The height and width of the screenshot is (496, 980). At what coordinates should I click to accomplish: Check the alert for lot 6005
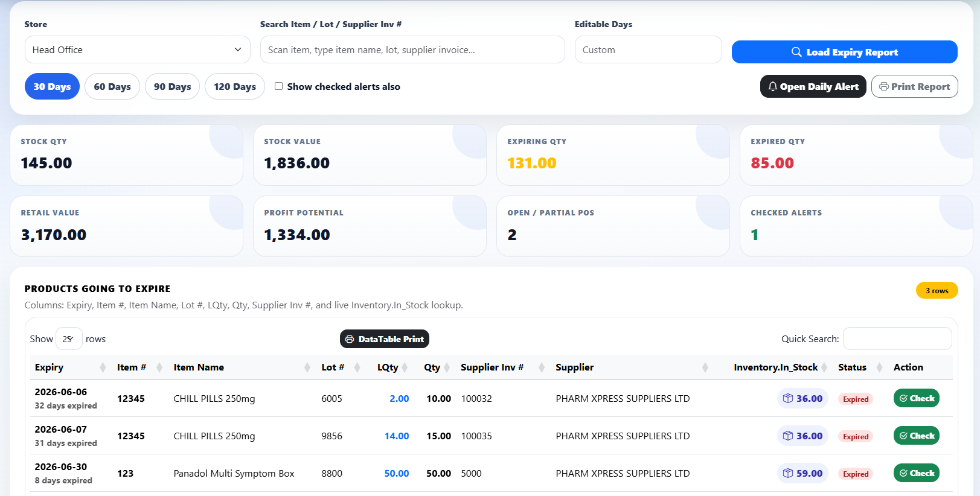(917, 398)
